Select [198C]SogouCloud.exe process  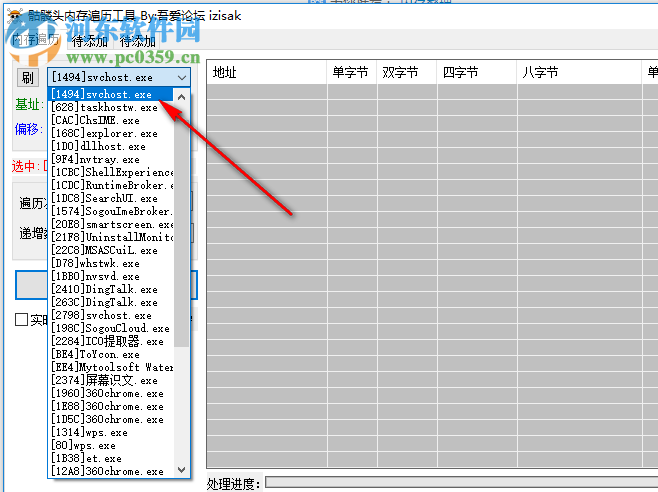111,329
